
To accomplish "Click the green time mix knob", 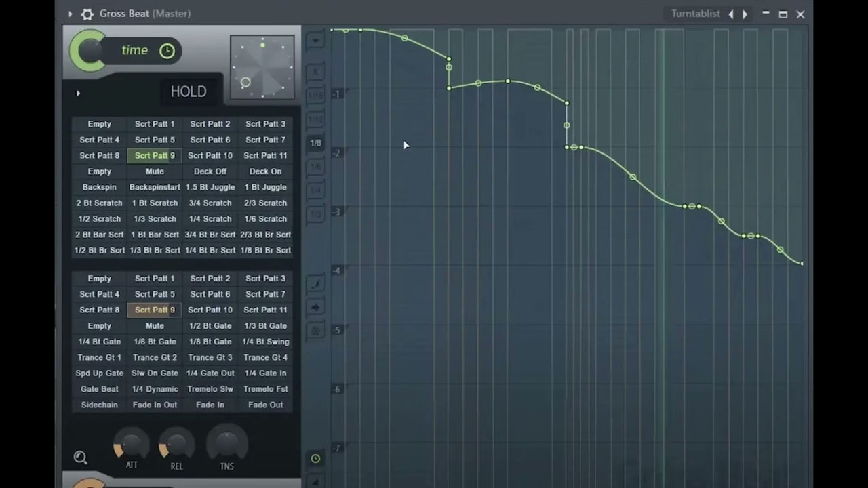I will pos(88,51).
